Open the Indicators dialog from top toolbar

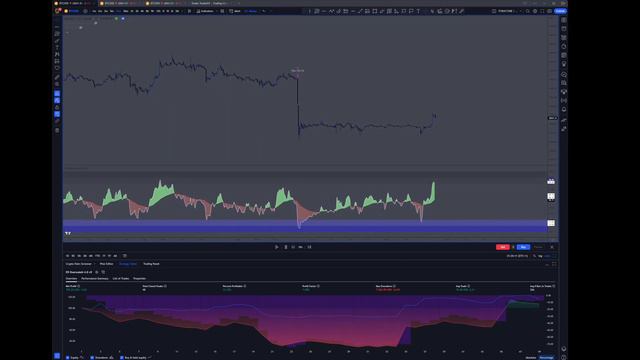(204, 11)
